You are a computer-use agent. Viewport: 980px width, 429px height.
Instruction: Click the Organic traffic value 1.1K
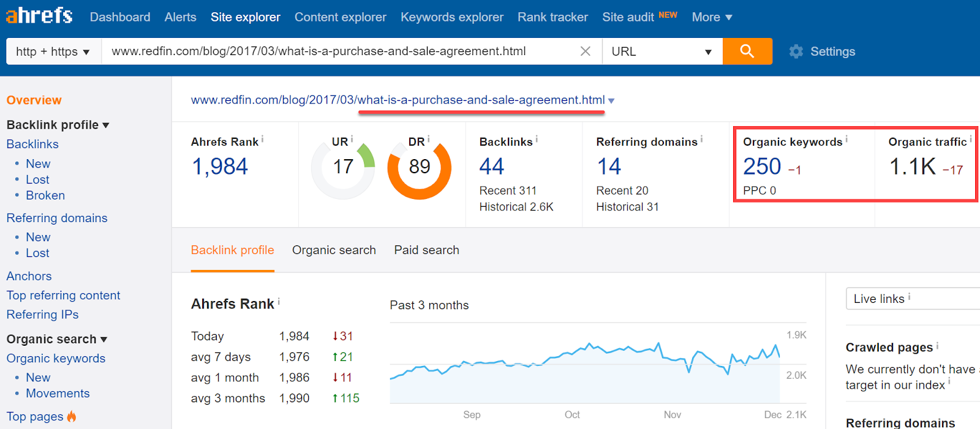[913, 166]
